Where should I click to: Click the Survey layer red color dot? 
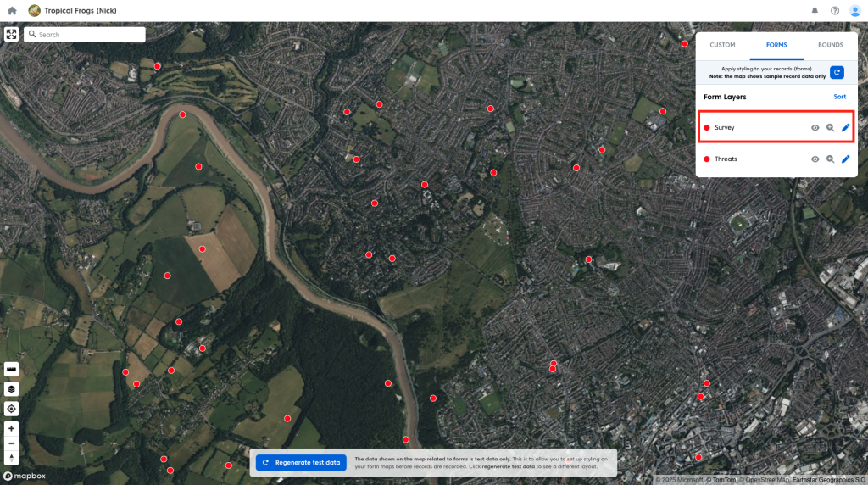706,128
